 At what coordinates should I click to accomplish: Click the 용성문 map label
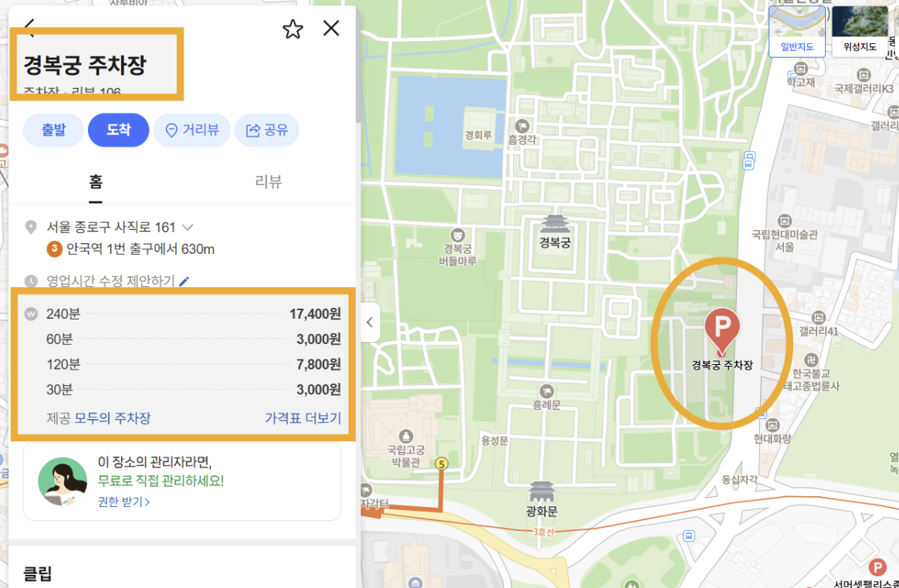tap(494, 440)
